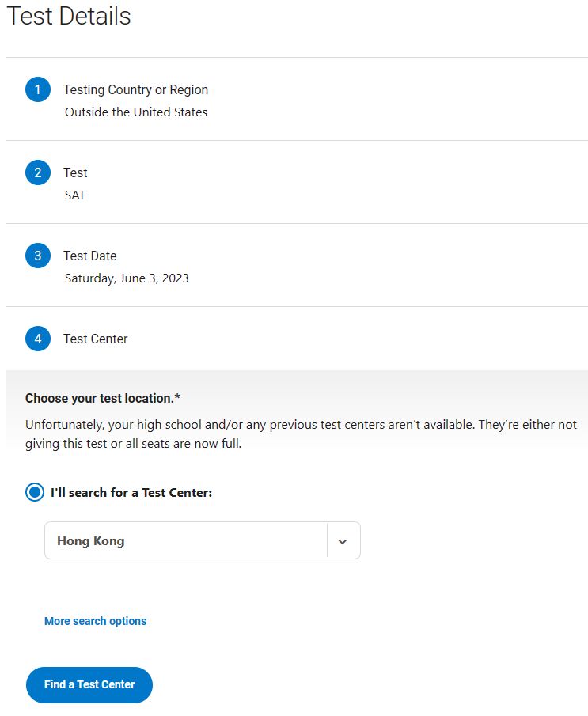Viewport: 588px width, 716px height.
Task: Select 'I'll search for a Test Center' radio
Action: (35, 492)
